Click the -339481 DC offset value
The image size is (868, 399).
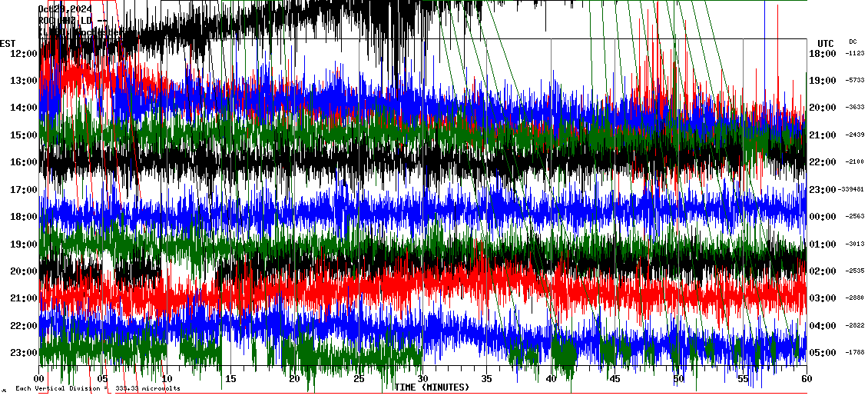tap(852, 190)
